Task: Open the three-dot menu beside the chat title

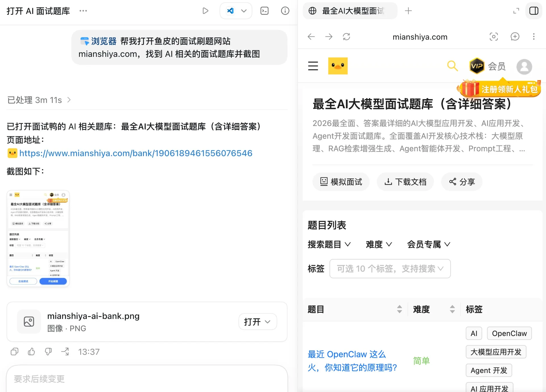Action: pos(83,11)
